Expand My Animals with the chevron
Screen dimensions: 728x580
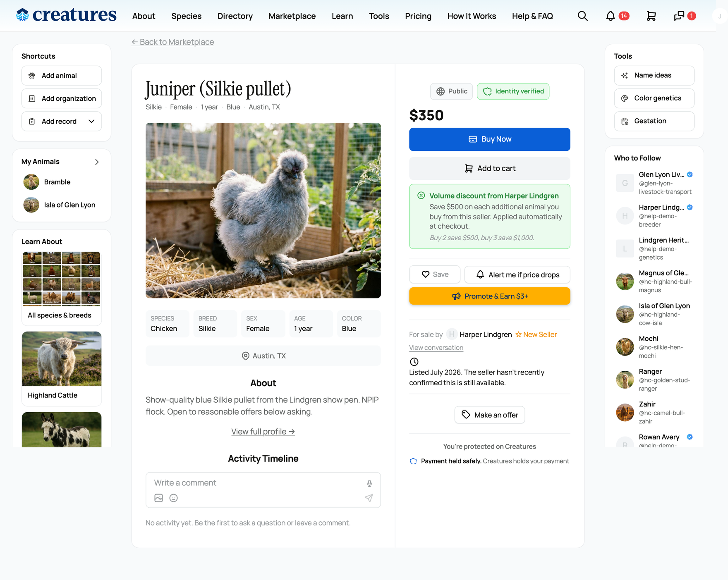click(97, 162)
